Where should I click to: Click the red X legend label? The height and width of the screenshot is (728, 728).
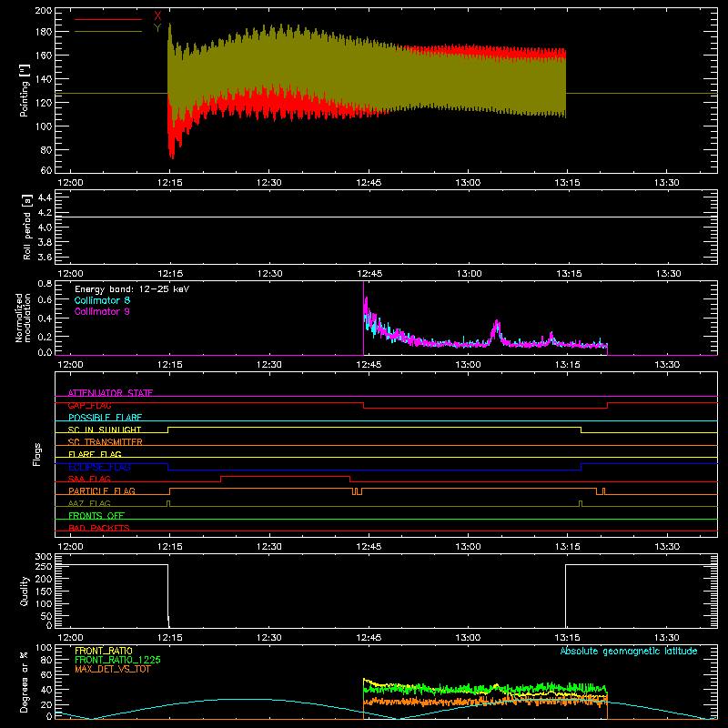tap(157, 16)
